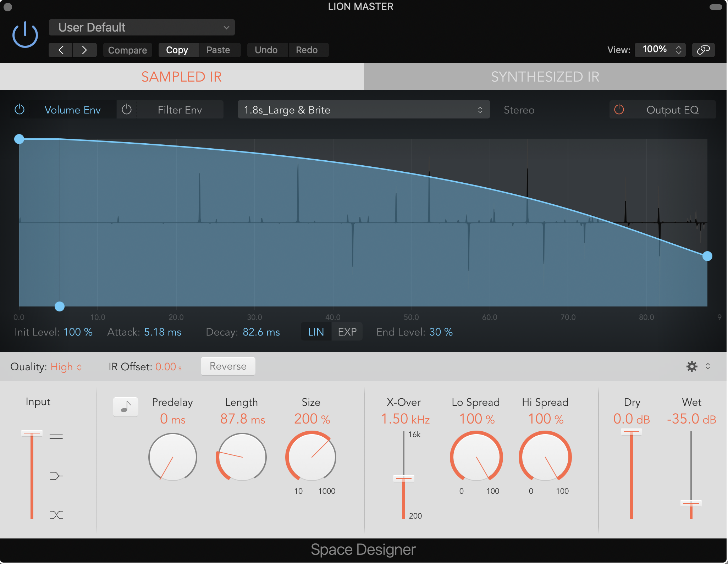Screen dimensions: 728x564
Task: Click the X-Over frequency slider handle
Action: tap(403, 479)
